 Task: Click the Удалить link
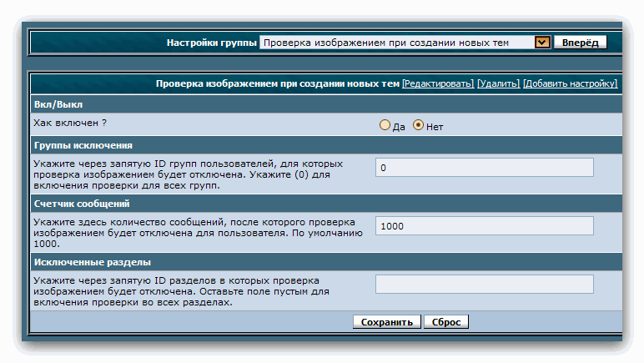tap(498, 83)
